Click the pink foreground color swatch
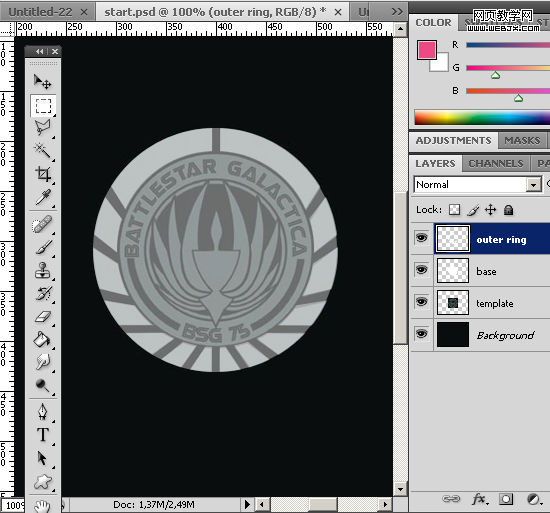This screenshot has height=513, width=550. point(427,49)
